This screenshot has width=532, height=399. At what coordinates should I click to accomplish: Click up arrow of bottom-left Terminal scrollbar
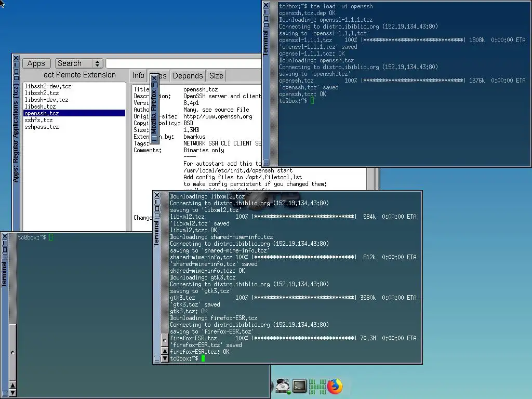[x=12, y=385]
